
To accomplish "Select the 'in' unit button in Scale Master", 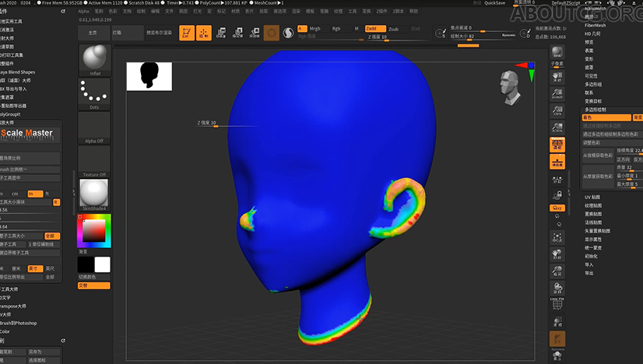I will point(35,194).
